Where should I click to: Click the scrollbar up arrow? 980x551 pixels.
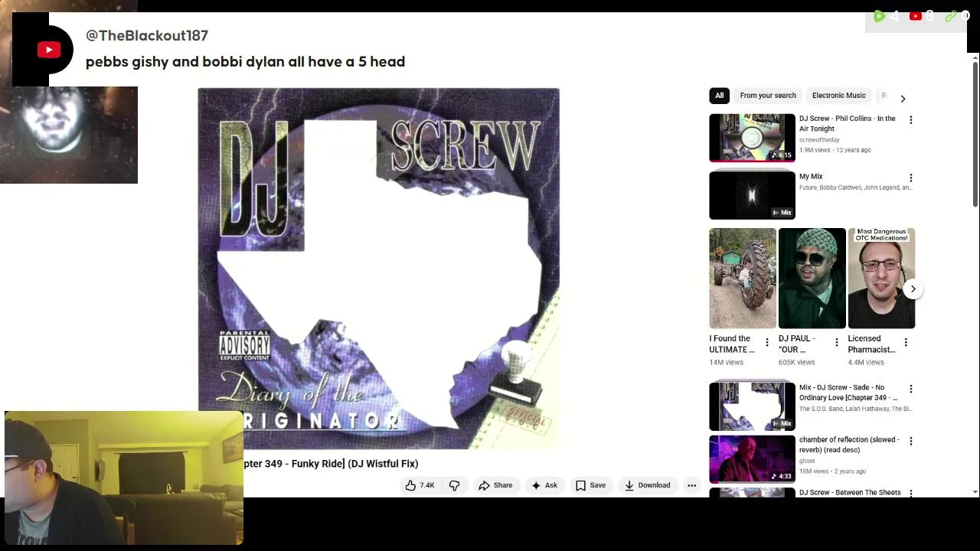coord(975,57)
